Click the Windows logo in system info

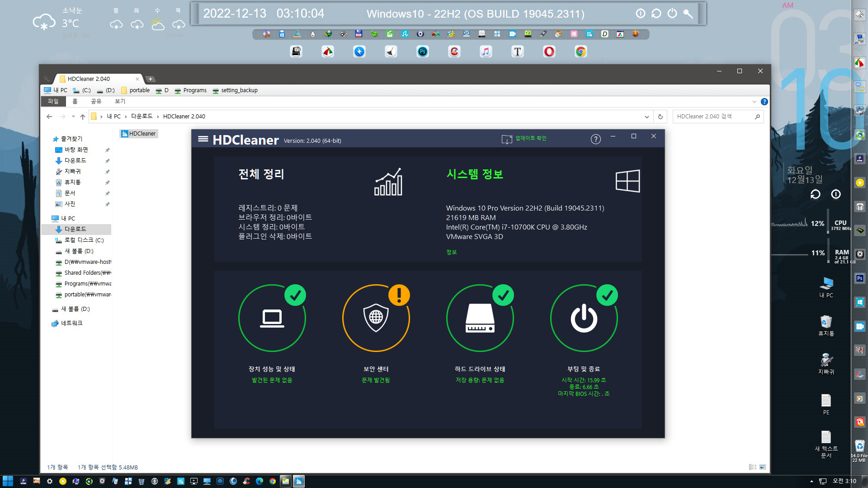pos(628,181)
